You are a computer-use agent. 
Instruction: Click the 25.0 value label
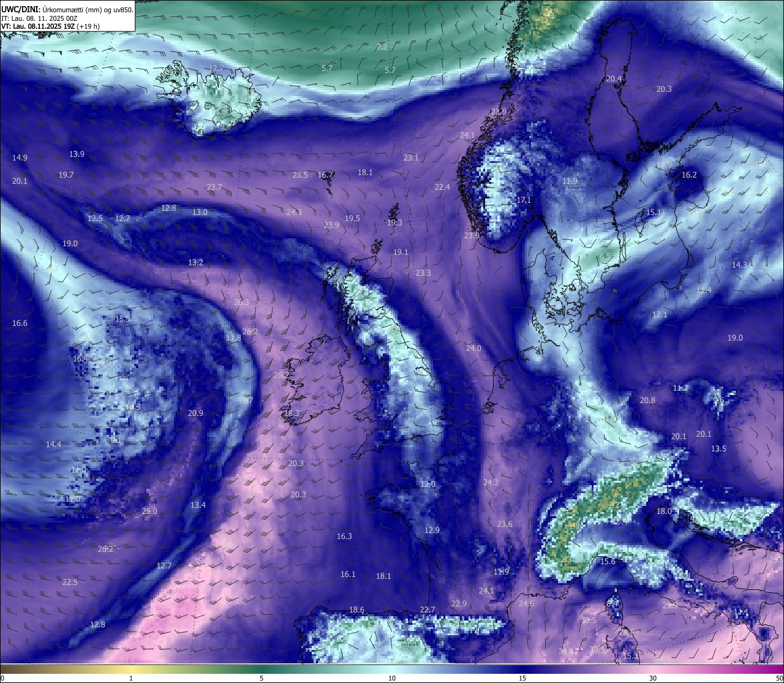(x=149, y=511)
